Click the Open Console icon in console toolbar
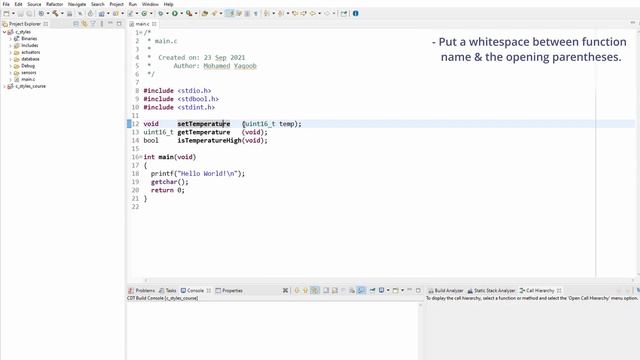The width and height of the screenshot is (640, 360). pos(396,291)
